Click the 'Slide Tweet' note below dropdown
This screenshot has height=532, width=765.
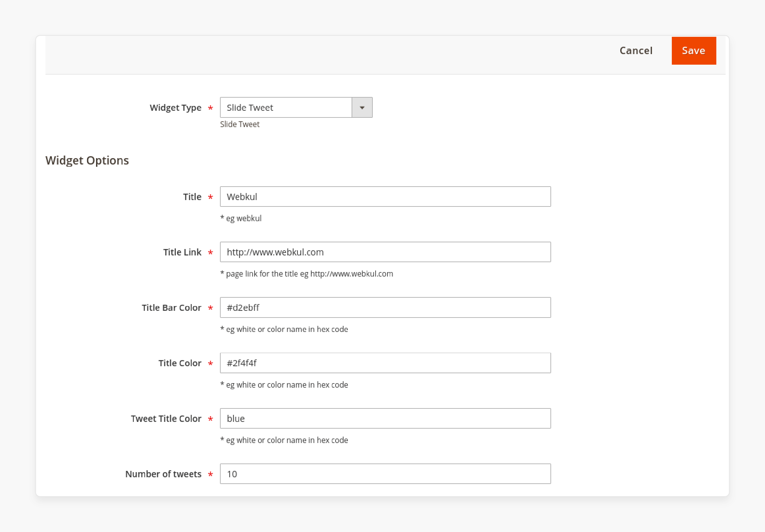240,124
